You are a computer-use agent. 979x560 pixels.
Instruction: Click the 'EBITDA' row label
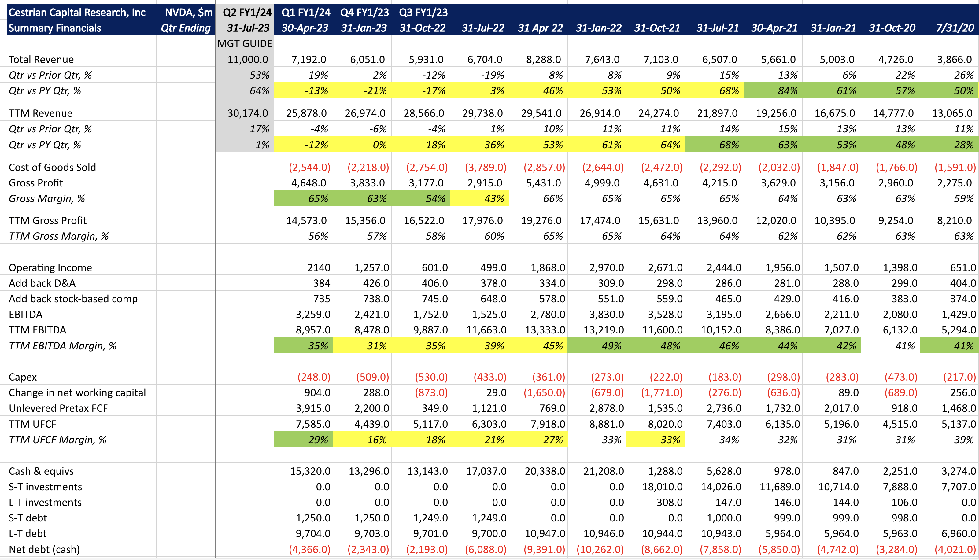click(25, 315)
